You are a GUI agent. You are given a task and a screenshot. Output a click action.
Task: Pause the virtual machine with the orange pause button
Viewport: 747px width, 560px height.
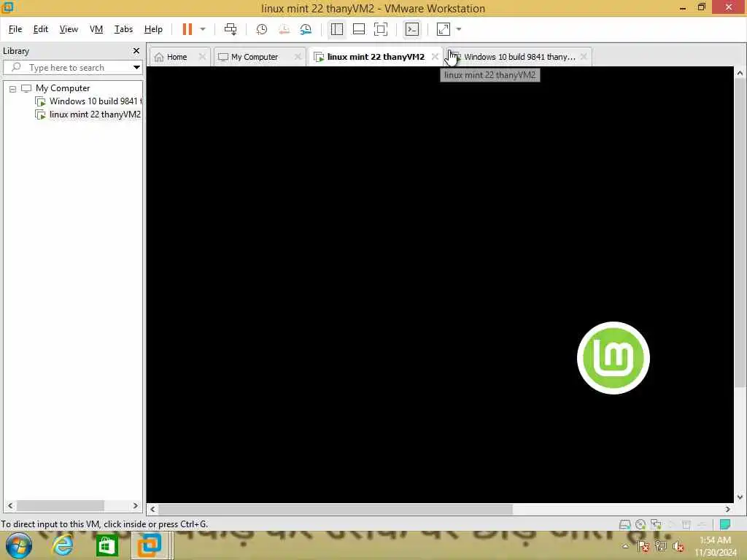(x=187, y=29)
